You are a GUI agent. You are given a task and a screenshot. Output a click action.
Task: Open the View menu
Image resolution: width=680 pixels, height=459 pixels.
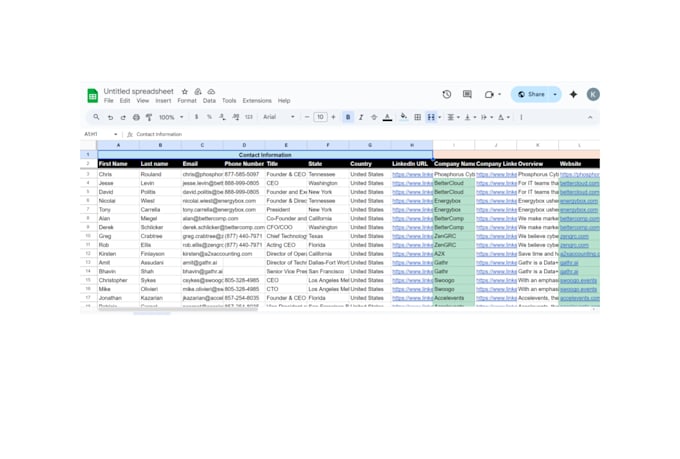pyautogui.click(x=143, y=101)
